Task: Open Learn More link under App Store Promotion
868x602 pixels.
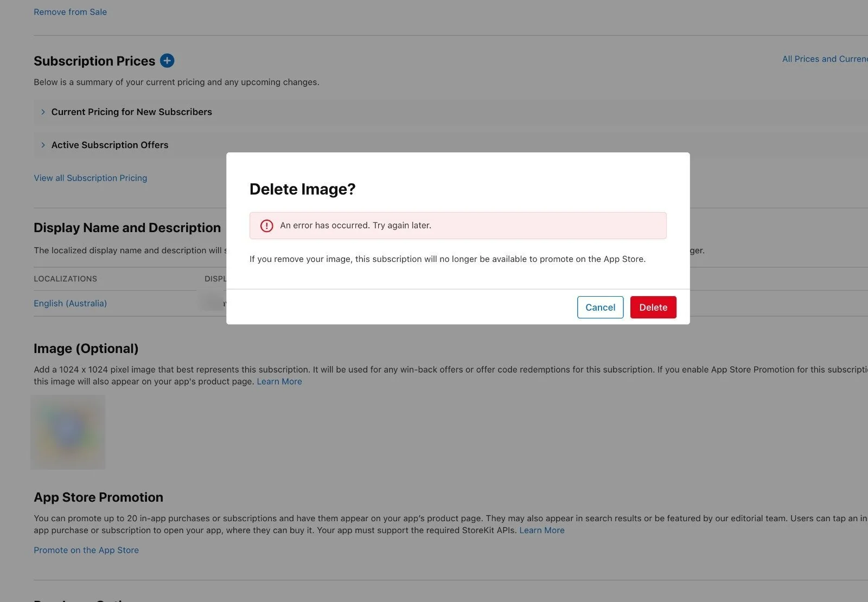Action: (542, 530)
